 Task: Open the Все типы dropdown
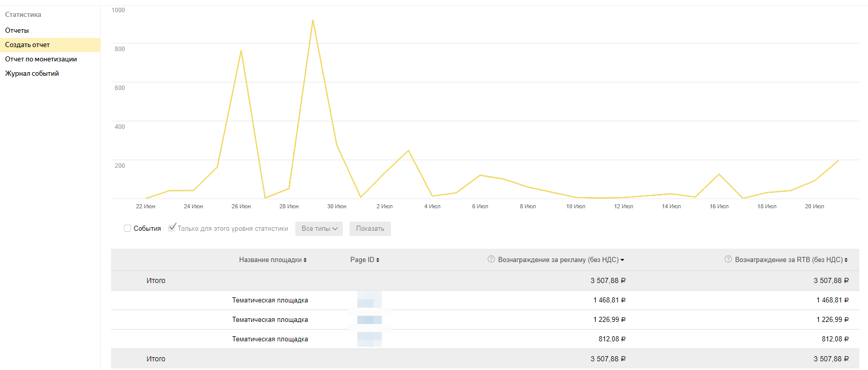click(319, 229)
